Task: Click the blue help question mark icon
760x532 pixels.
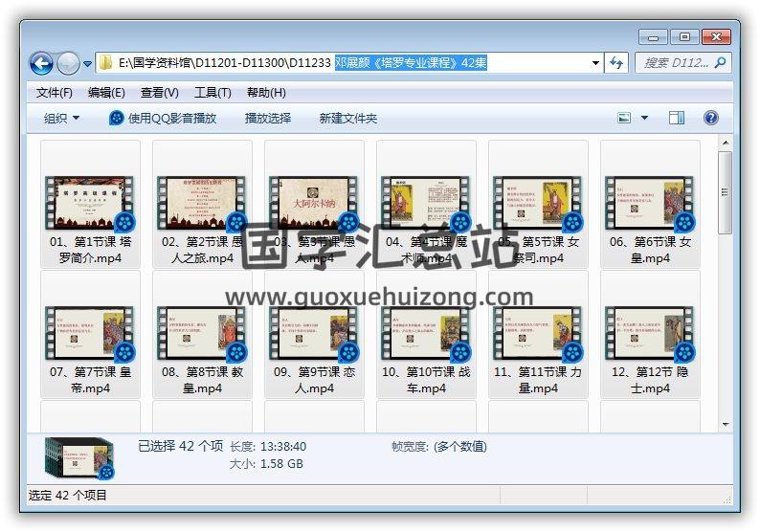Action: (711, 118)
